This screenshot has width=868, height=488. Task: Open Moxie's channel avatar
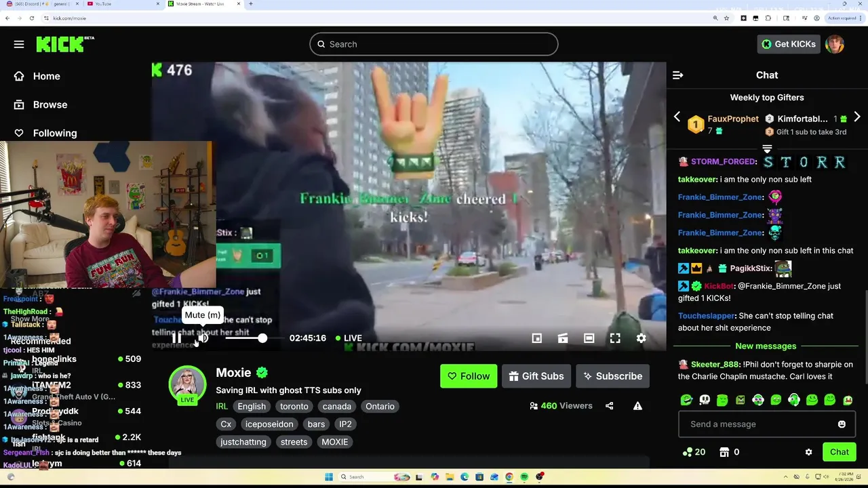187,384
